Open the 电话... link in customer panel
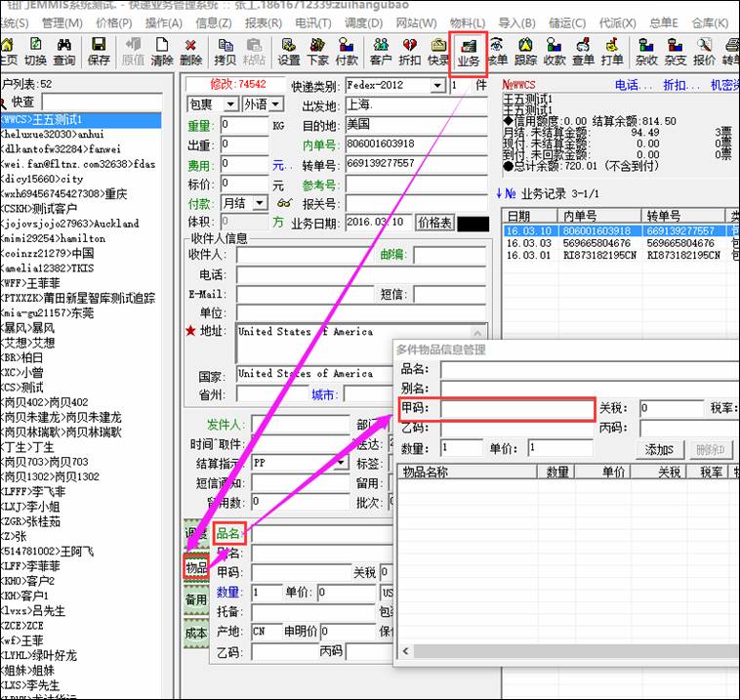Screen dimensions: 740x700 634,85
